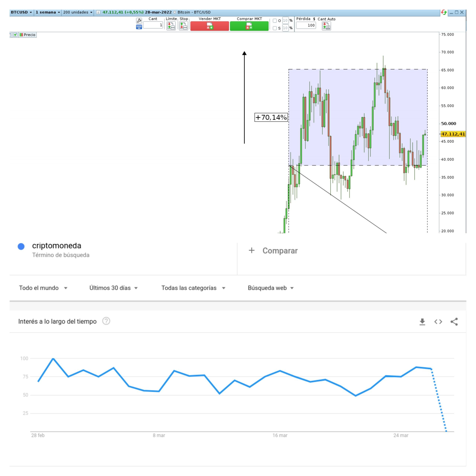Click the info icon beside the BTCUSD price
Image resolution: width=476 pixels, height=476 pixels.
click(98, 12)
